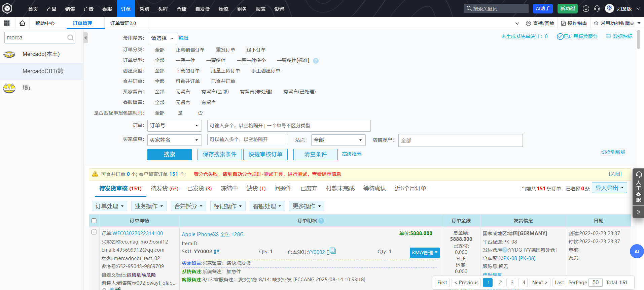This screenshot has height=290, width=644.
Task: Open 直播/回放 playback
Action: [540, 23]
